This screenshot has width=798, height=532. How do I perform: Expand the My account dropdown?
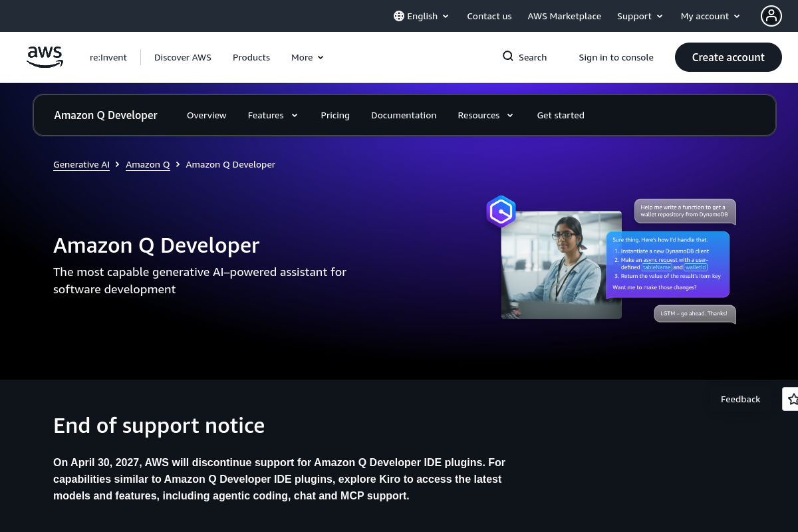[710, 16]
